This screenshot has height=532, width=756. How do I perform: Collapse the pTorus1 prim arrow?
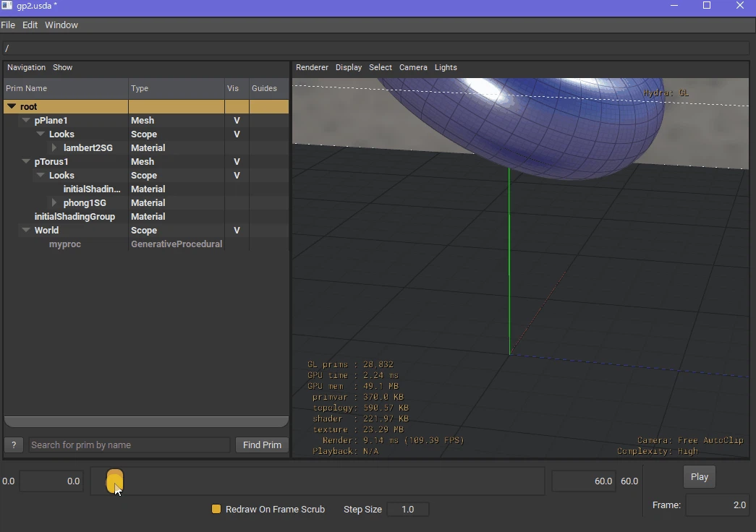(x=26, y=161)
